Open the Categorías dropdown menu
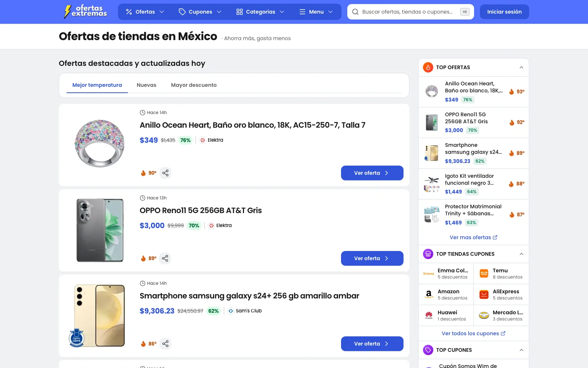Viewport: 588px width, 368px height. click(x=260, y=12)
